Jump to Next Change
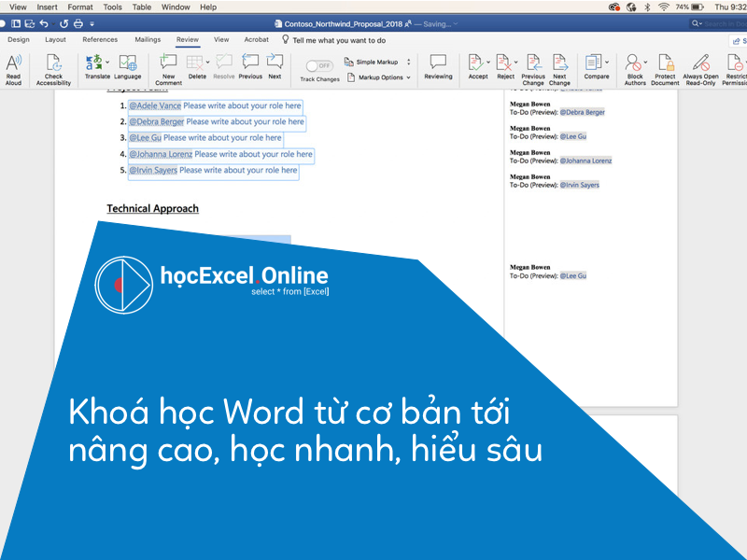The image size is (747, 560). 559,69
